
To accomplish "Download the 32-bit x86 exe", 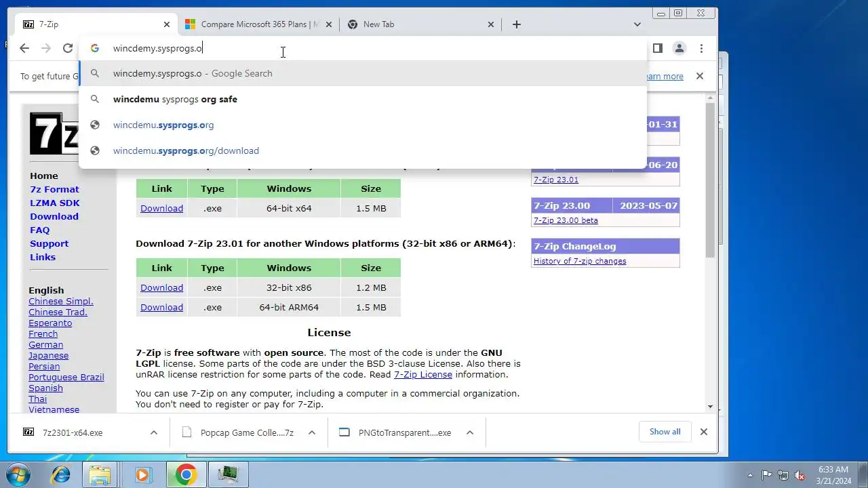I will (161, 287).
